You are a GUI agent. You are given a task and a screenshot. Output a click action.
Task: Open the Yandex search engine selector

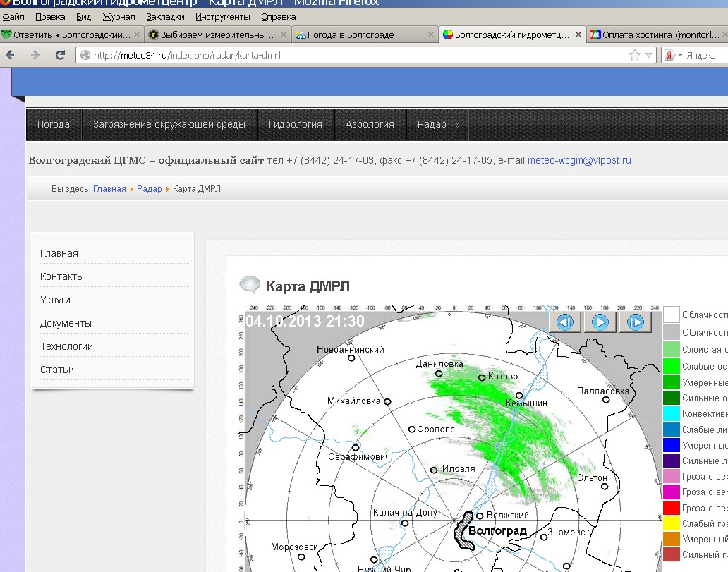tap(674, 55)
